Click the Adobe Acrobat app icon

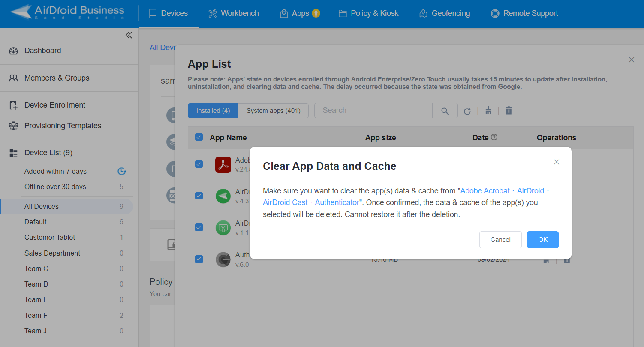click(x=223, y=165)
